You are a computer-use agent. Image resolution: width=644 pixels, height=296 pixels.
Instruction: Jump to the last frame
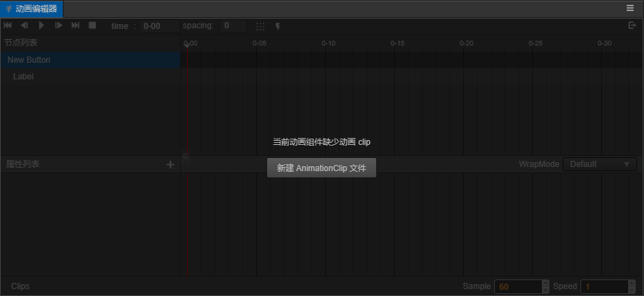point(75,26)
